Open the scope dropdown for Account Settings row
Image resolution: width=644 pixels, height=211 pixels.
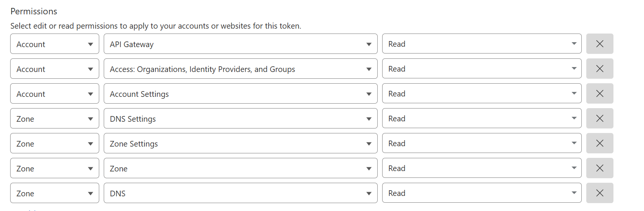pyautogui.click(x=55, y=94)
